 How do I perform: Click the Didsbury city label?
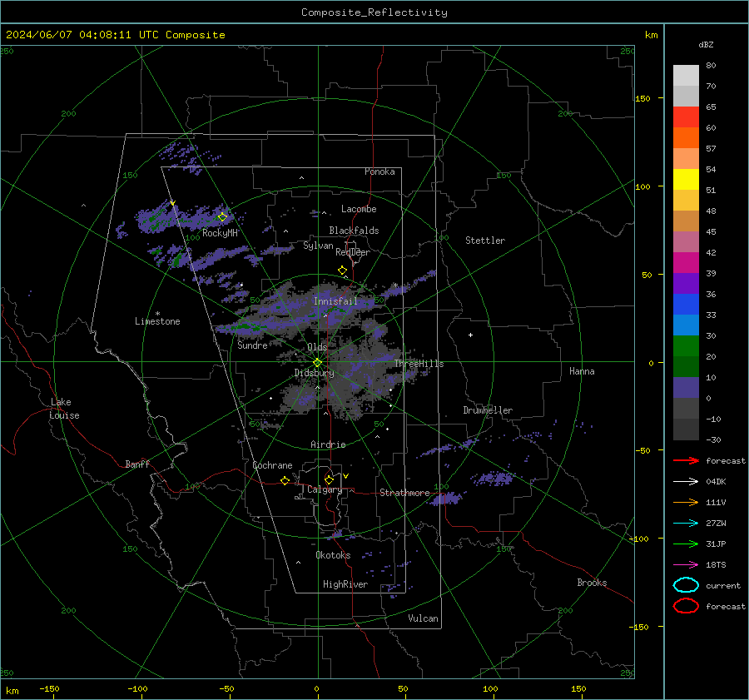(315, 373)
